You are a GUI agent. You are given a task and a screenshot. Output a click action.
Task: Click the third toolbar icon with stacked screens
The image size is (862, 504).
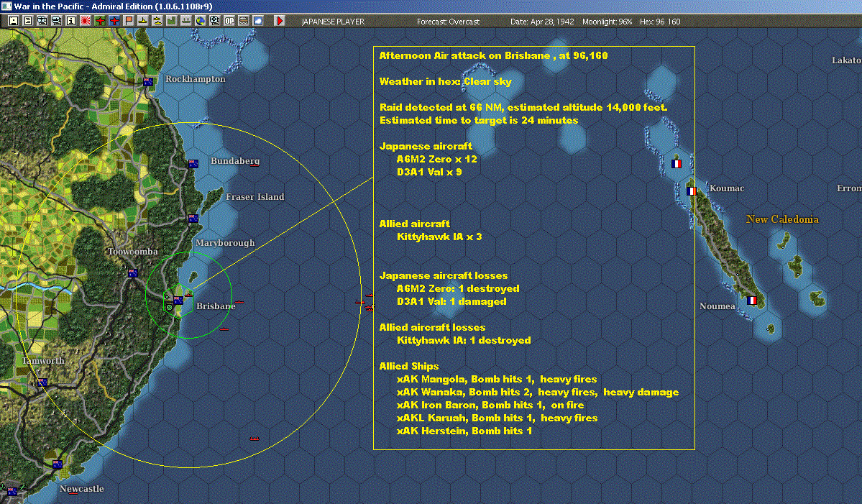[x=42, y=21]
